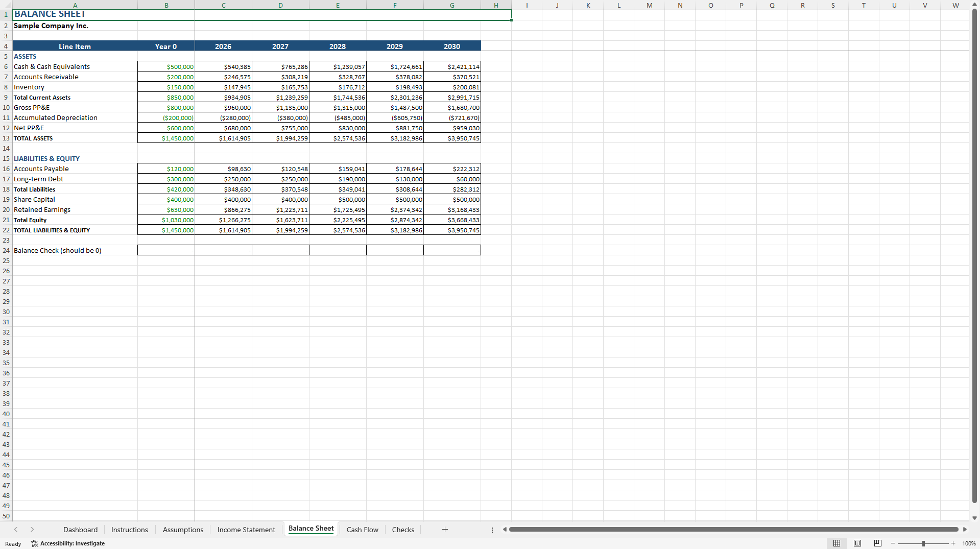Select Total Current Assets label

tap(75, 97)
